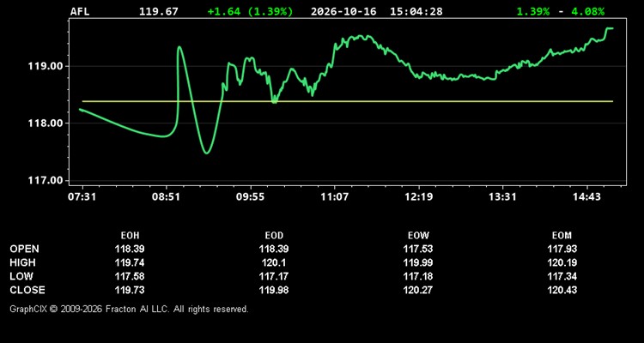
Task: Click the EOW open value 117.53
Action: (x=418, y=249)
